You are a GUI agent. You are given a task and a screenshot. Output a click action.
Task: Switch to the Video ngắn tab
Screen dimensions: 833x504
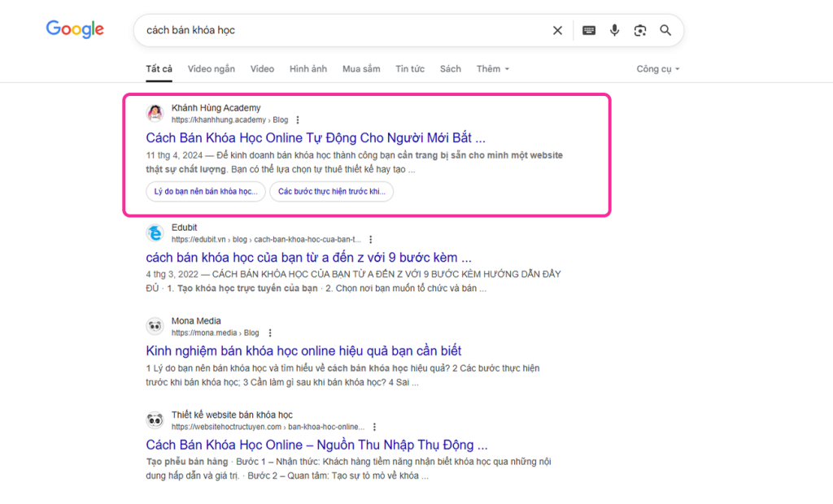tap(211, 69)
